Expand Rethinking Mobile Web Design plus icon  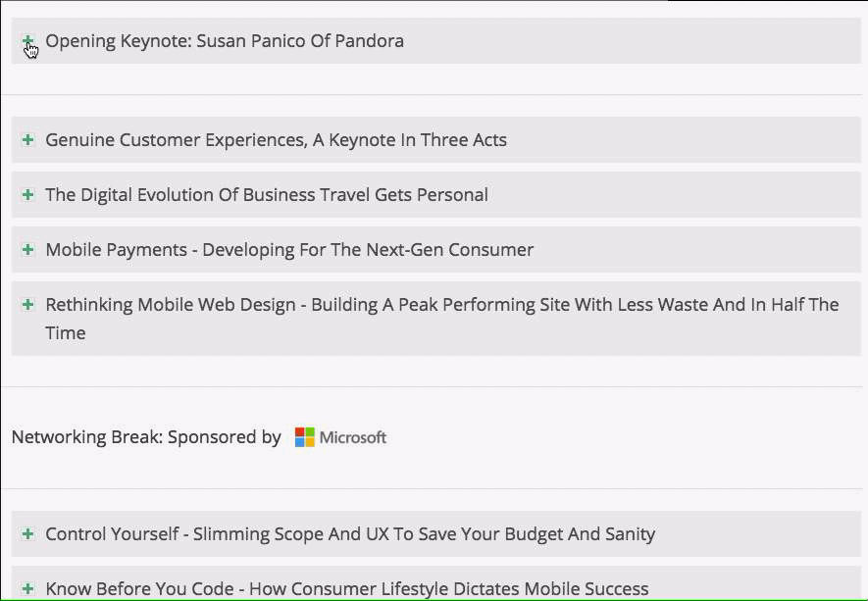coord(27,304)
